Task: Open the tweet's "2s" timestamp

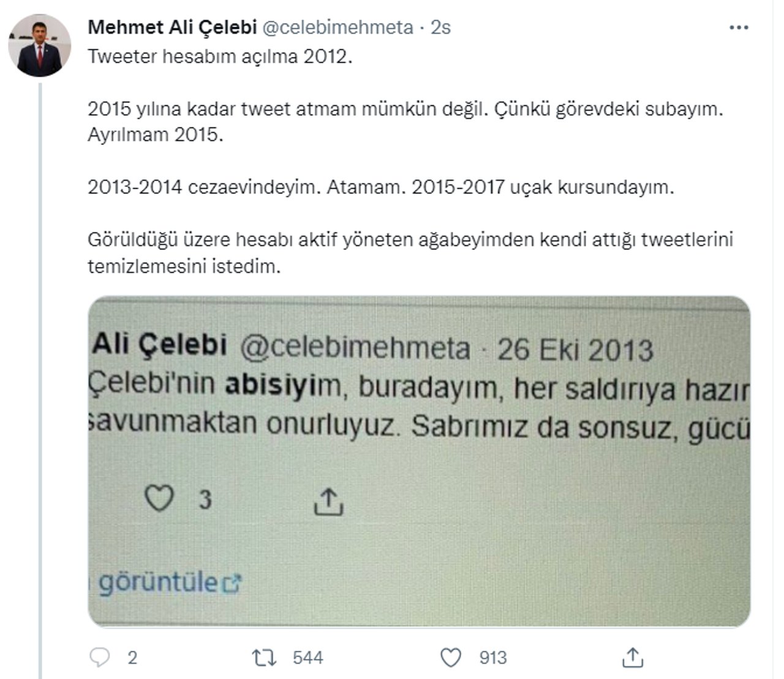Action: pos(440,28)
